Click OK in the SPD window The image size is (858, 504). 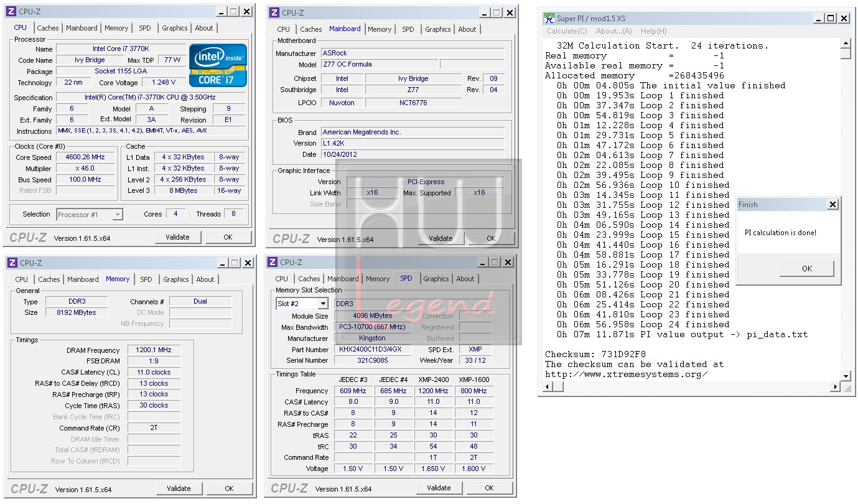point(490,488)
